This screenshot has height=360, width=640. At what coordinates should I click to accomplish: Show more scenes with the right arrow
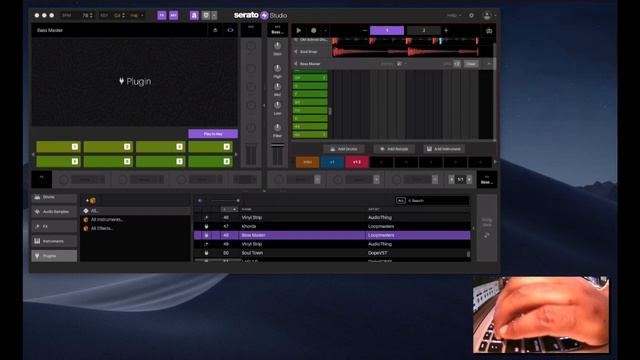pos(495,162)
